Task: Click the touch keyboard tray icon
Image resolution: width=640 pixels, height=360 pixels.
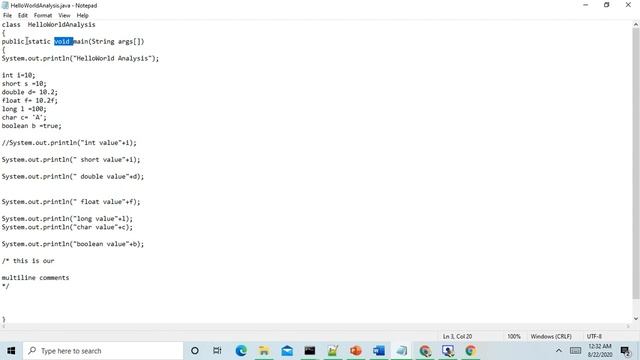Action: 575,351
